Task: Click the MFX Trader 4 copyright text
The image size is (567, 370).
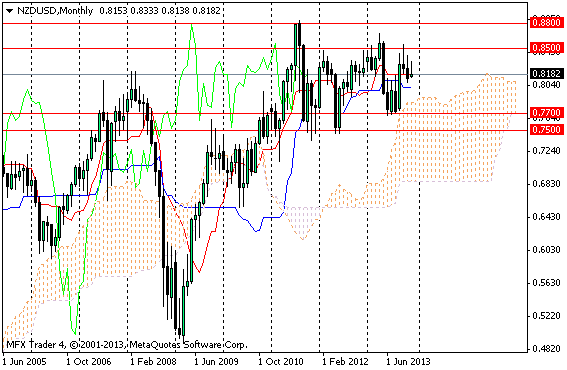Action: pyautogui.click(x=127, y=345)
